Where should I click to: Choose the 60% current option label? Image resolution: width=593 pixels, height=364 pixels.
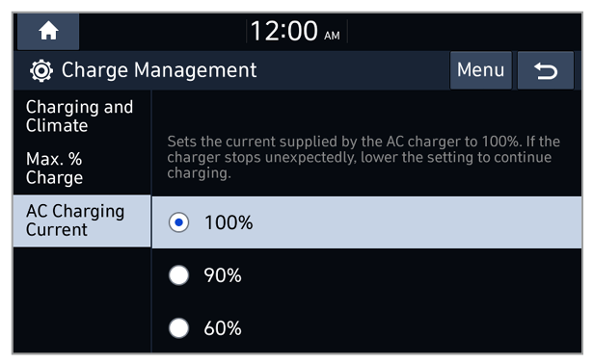(223, 328)
